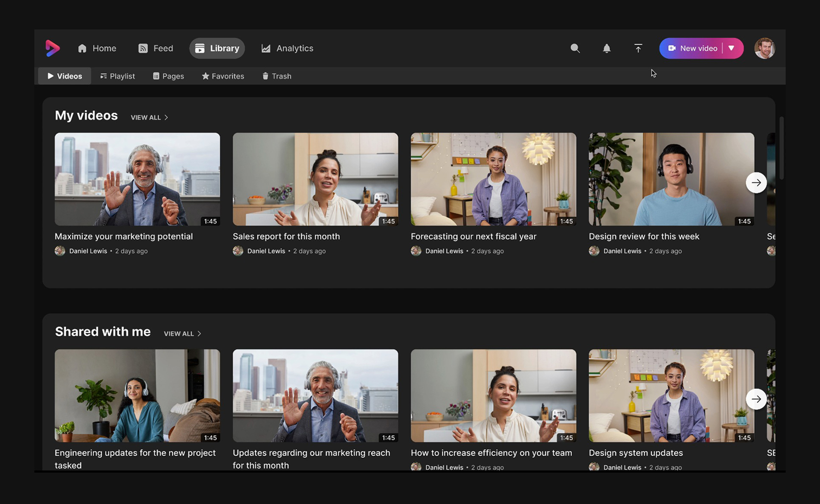Click View All next to My videos

click(x=149, y=118)
